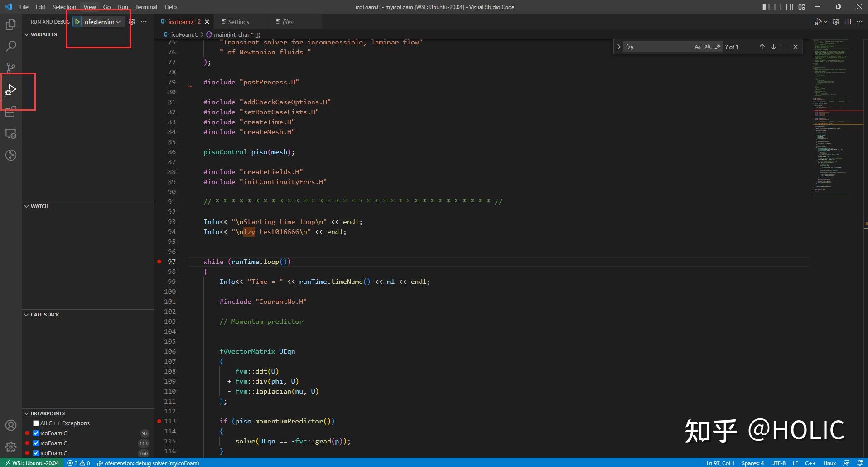Open the Extensions view

point(10,112)
